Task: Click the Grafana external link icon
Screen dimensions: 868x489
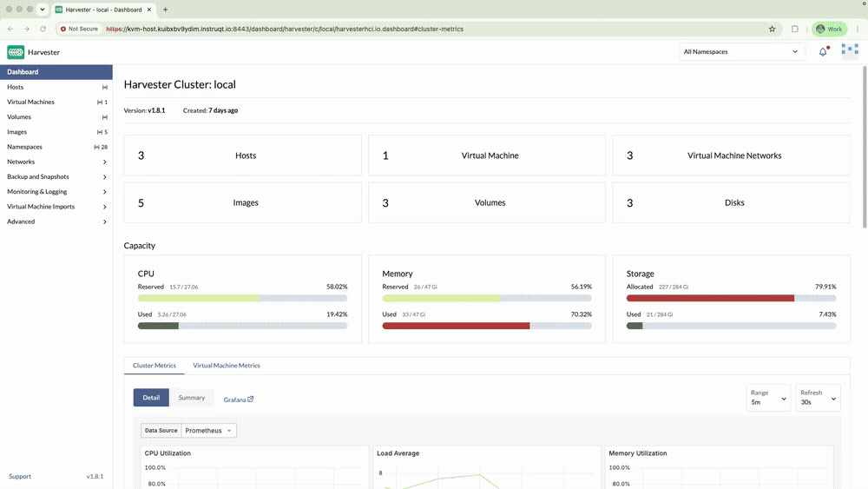Action: click(x=250, y=400)
